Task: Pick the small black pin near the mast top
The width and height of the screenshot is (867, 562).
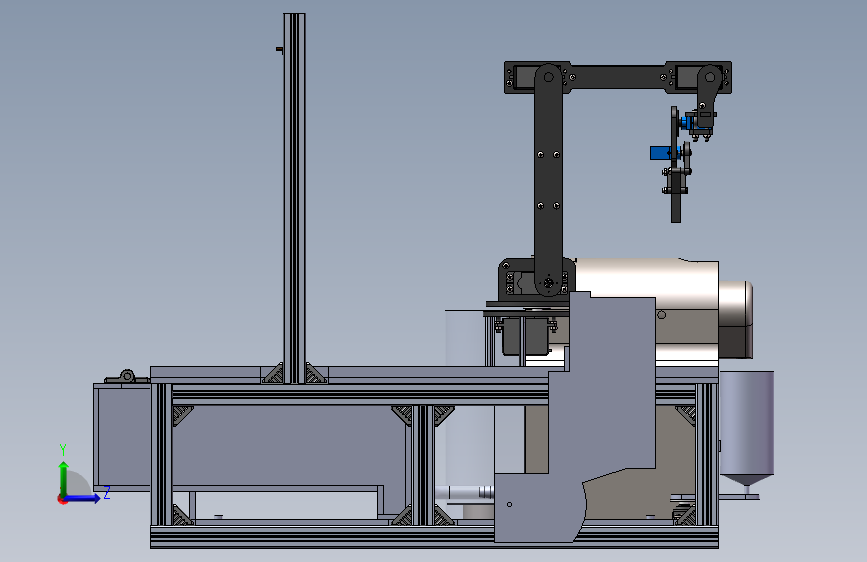Action: [x=279, y=50]
